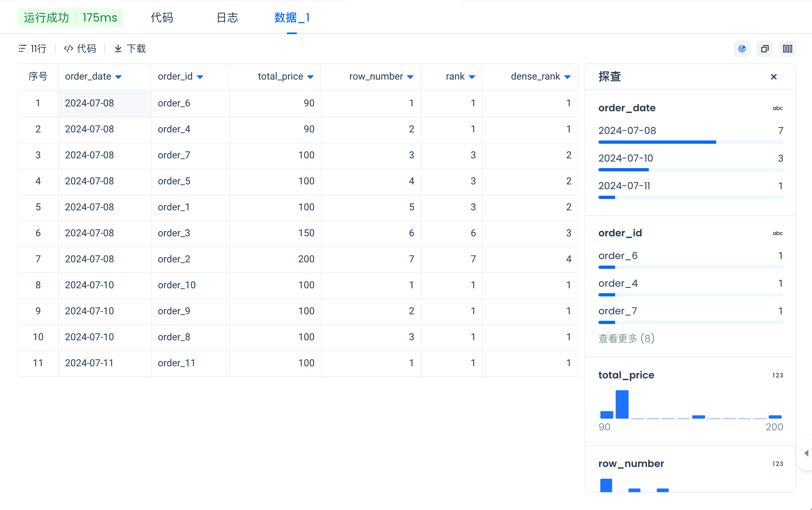The height and width of the screenshot is (510, 812).
Task: Collapse the side panel arrow at right edge
Action: pos(806,453)
